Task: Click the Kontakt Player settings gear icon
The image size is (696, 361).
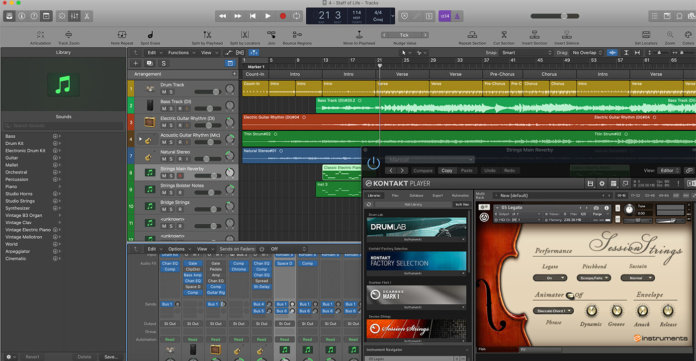Action: point(602,183)
